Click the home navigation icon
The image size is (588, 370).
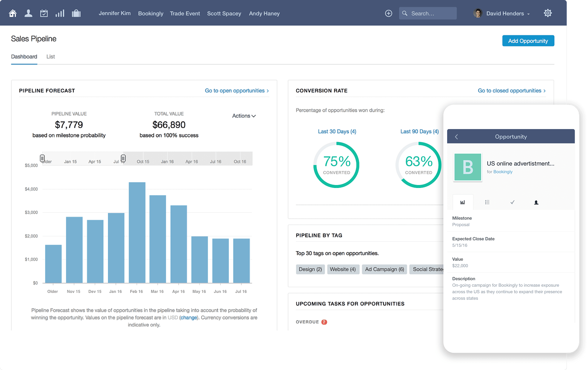pos(12,13)
